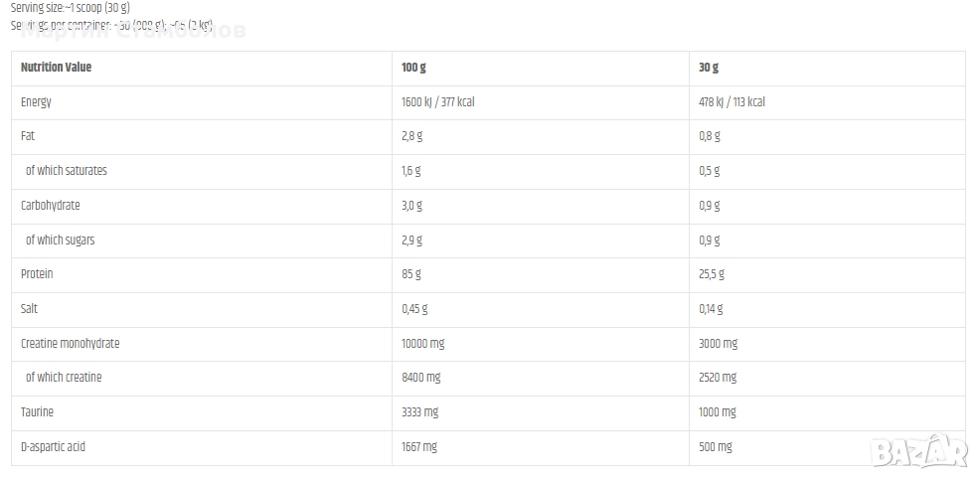Select the 85 g protein value
The width and height of the screenshot is (980, 480).
(x=411, y=274)
